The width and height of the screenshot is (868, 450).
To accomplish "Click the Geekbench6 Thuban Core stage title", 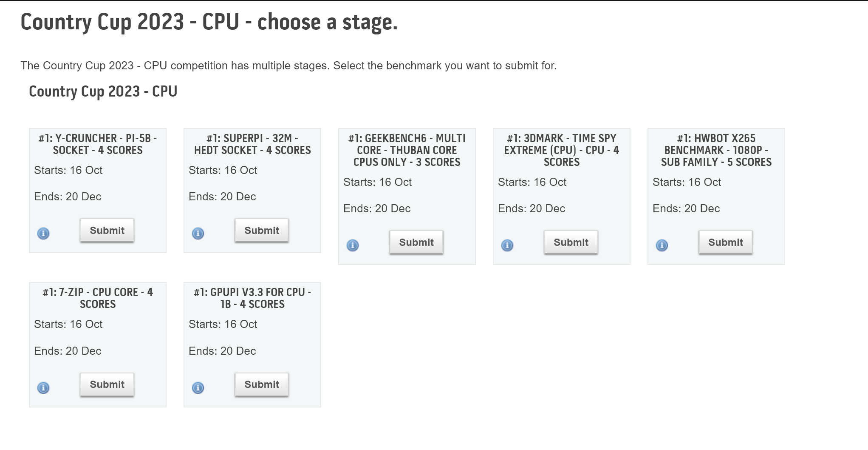I will 407,150.
